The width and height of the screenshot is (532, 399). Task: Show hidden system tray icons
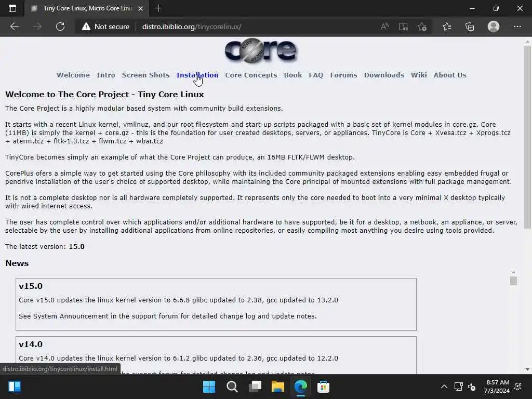click(444, 387)
